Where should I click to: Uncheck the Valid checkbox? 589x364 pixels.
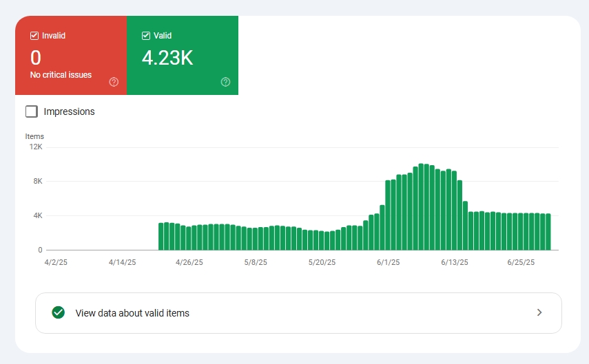coord(146,36)
